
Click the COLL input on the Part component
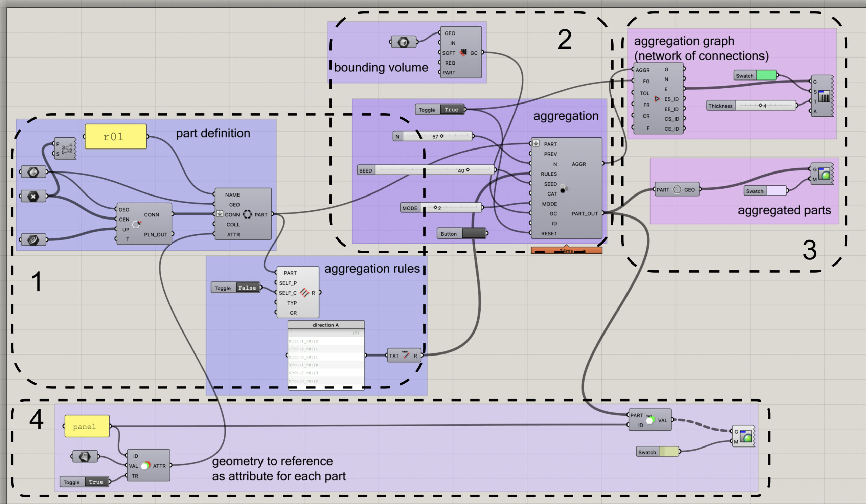click(x=233, y=224)
